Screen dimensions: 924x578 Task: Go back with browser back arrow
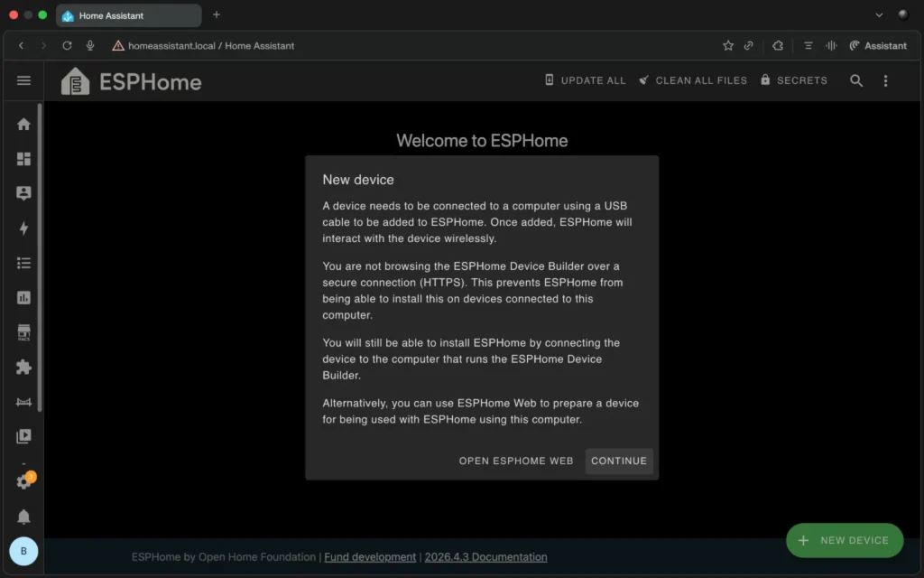[22, 45]
